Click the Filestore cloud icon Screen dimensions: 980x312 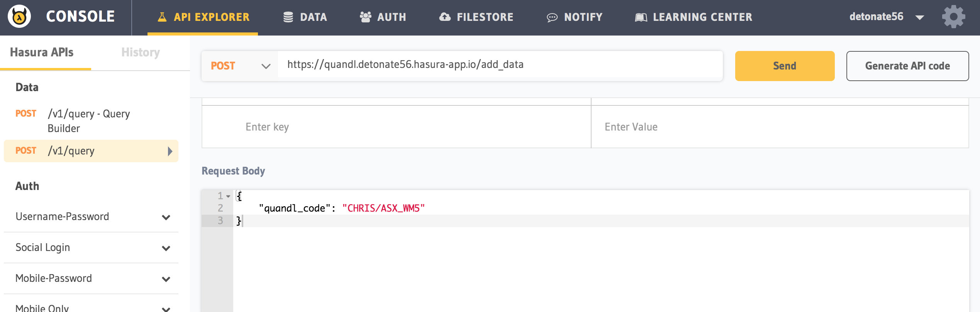coord(445,17)
